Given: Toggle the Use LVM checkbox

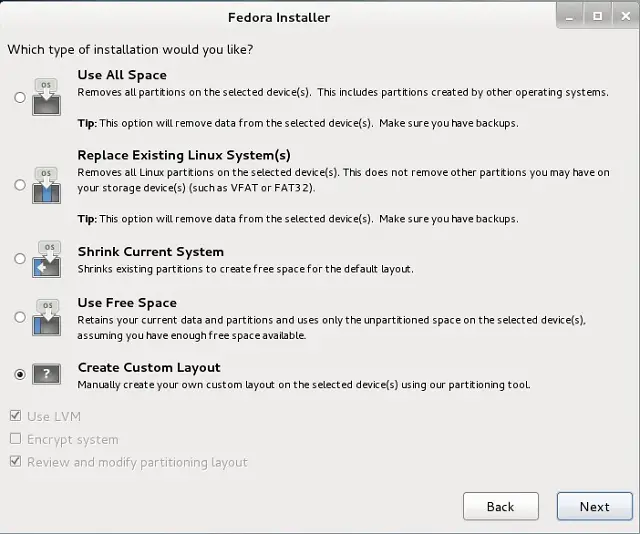Looking at the screenshot, I should tap(16, 416).
